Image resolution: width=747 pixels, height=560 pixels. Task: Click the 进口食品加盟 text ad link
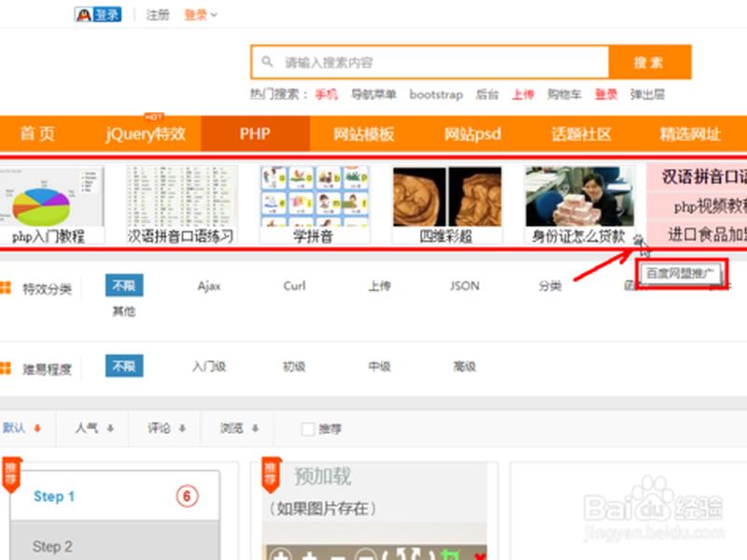[x=707, y=234]
